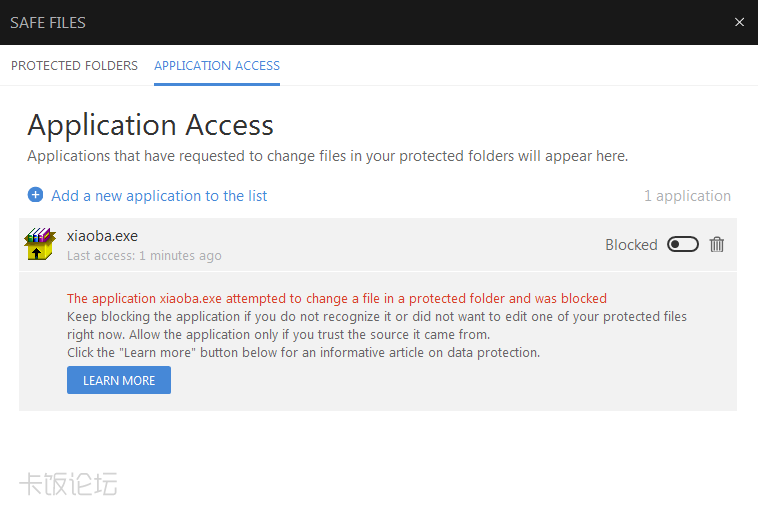Toggle the Blocked switch for xiaoba.exe
Screen dimensions: 758x507
click(x=682, y=244)
